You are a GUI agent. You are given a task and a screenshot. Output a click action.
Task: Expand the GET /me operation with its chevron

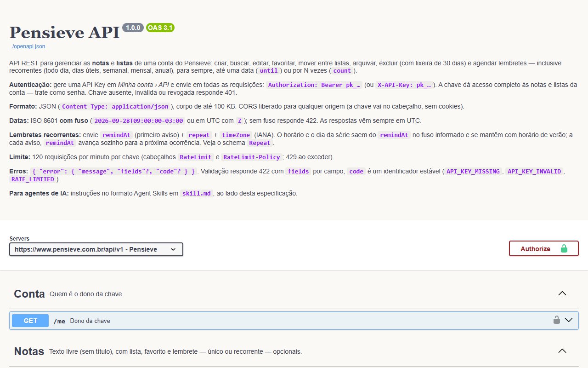569,320
